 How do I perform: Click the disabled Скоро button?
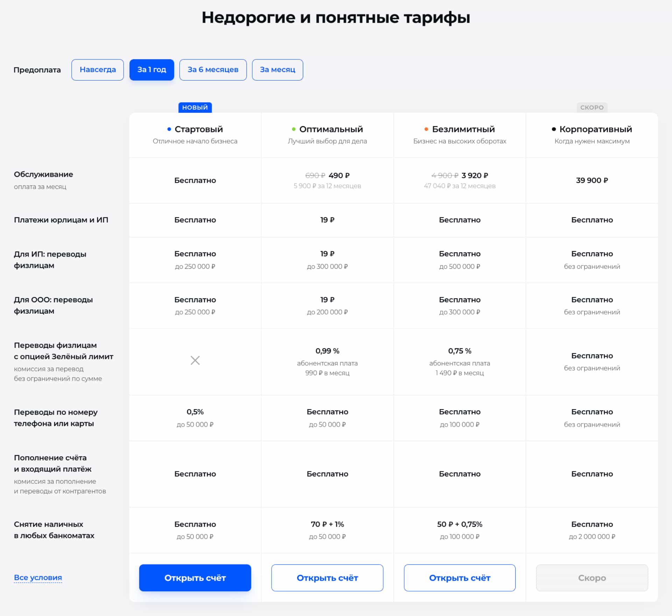[592, 578]
